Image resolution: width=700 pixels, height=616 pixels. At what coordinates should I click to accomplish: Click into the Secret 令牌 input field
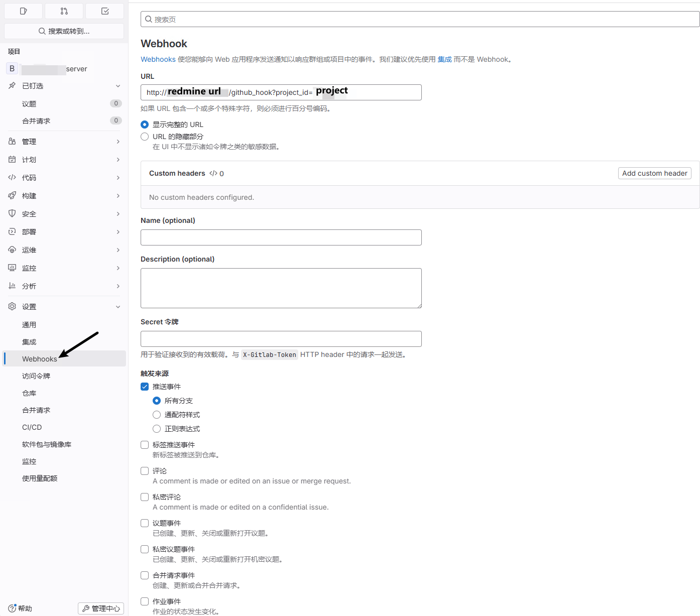281,339
